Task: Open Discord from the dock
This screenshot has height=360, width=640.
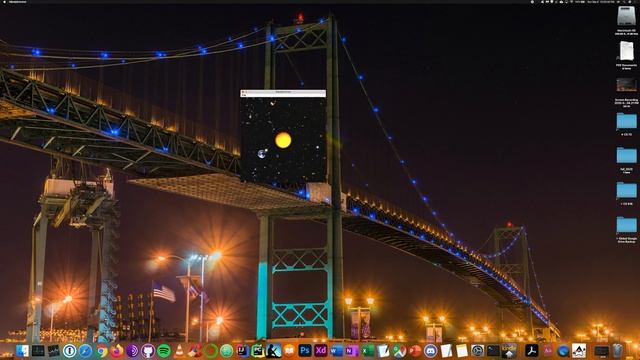Action: (x=430, y=351)
